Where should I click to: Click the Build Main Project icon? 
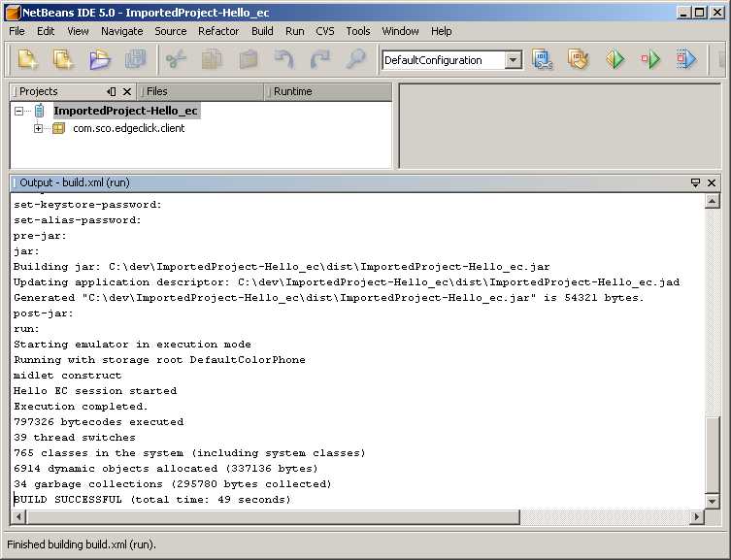tap(543, 59)
